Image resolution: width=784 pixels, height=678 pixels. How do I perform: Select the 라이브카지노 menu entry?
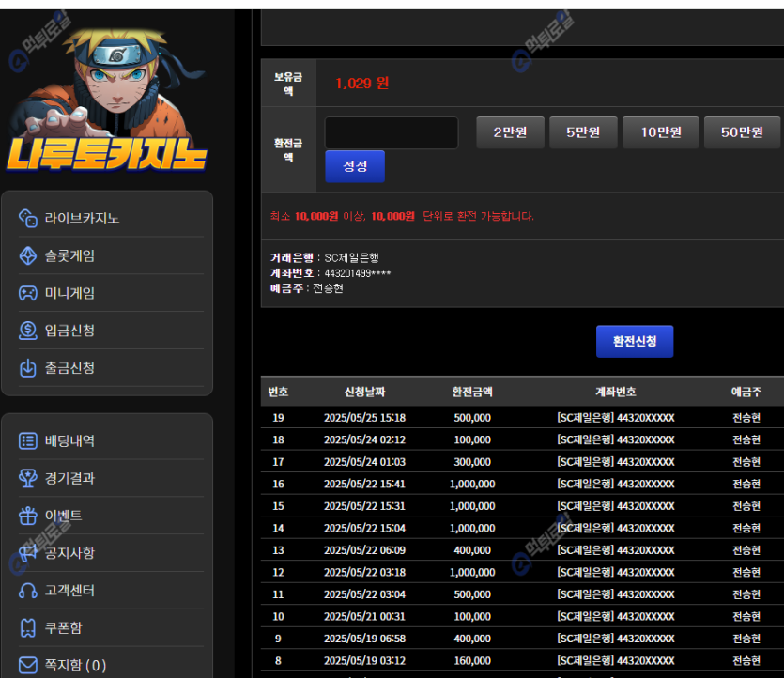coord(82,218)
